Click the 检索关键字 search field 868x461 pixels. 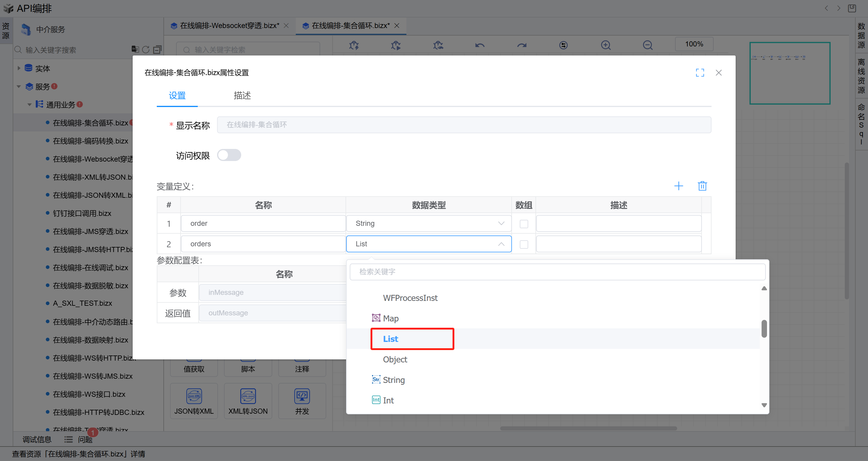pos(557,272)
